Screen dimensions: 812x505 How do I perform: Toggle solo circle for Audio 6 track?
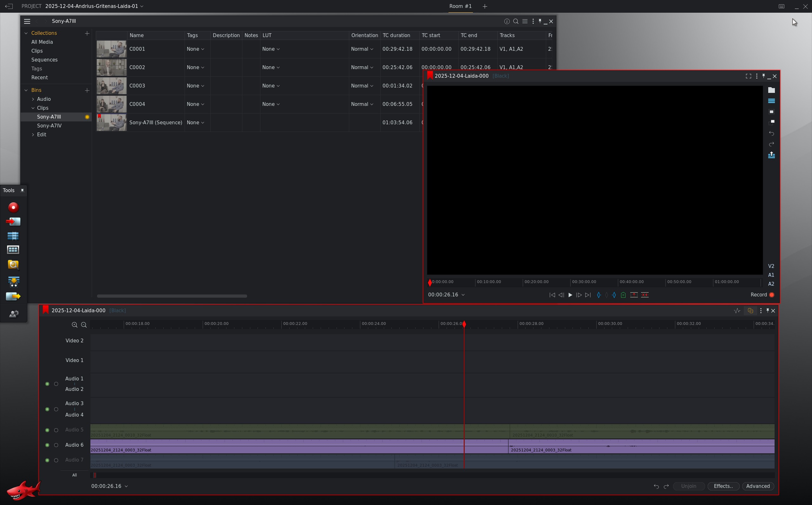click(x=56, y=445)
